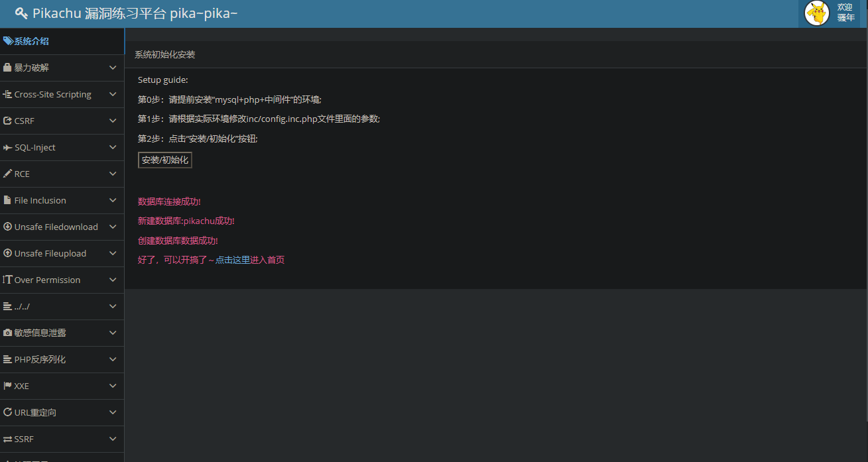Click the camera icon beside 敏感信息泄露
868x462 pixels.
click(7, 333)
